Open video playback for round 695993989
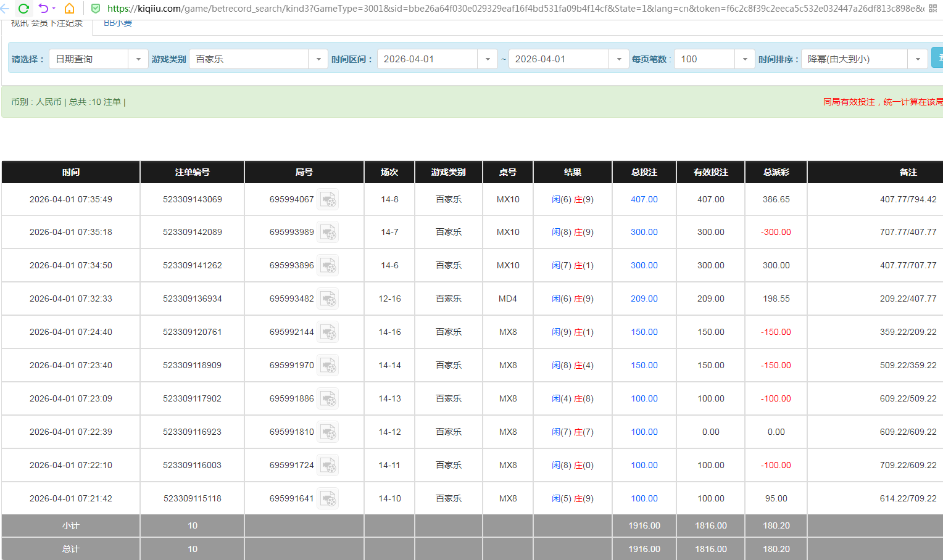This screenshot has height=560, width=943. coord(328,232)
